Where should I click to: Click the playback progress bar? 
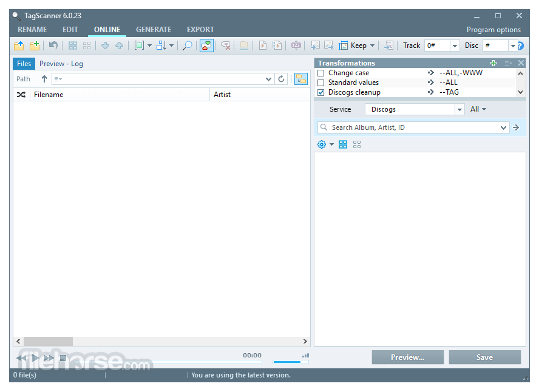point(169,362)
